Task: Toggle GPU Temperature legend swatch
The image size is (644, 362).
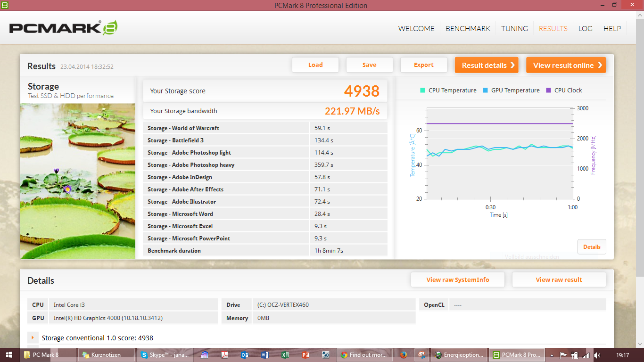Action: tap(485, 90)
